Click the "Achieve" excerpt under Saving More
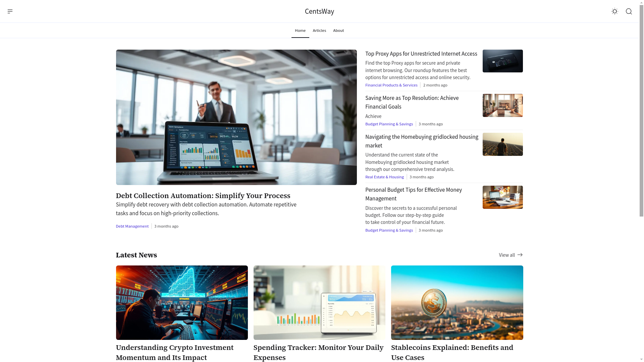 click(373, 116)
